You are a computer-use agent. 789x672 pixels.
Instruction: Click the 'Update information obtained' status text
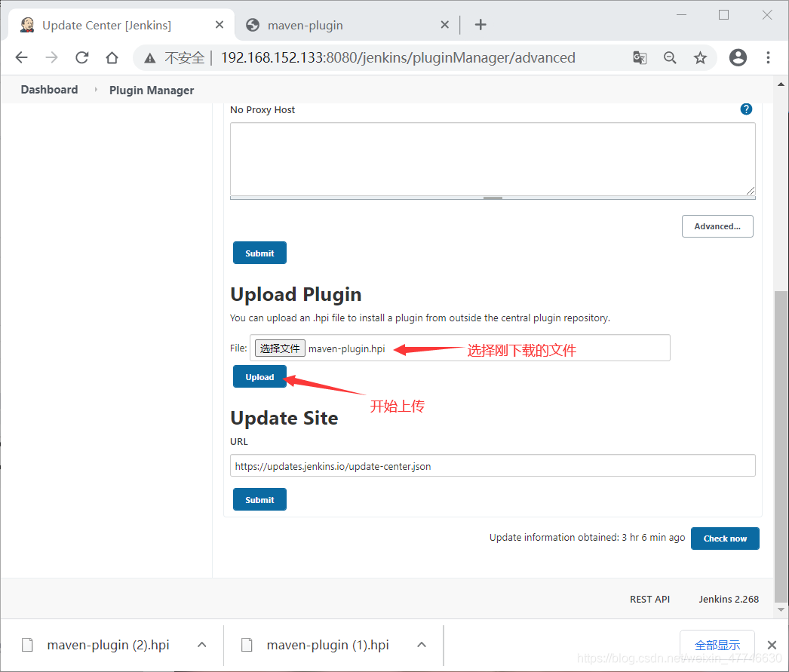(x=587, y=537)
